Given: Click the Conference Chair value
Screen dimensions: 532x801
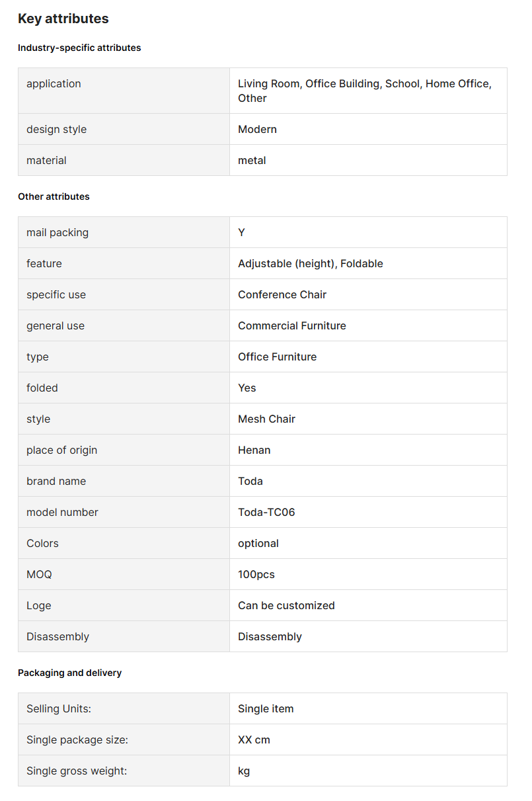Looking at the screenshot, I should [282, 294].
